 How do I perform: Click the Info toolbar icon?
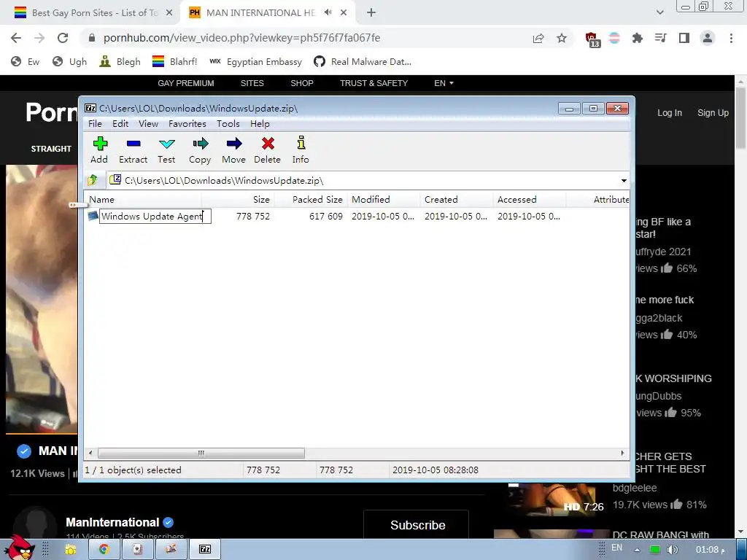(301, 143)
